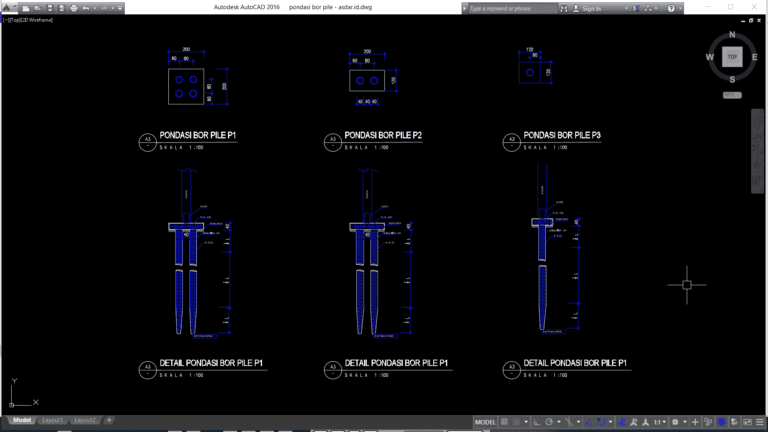
Task: Toggle object snap tracking
Action: tap(588, 422)
